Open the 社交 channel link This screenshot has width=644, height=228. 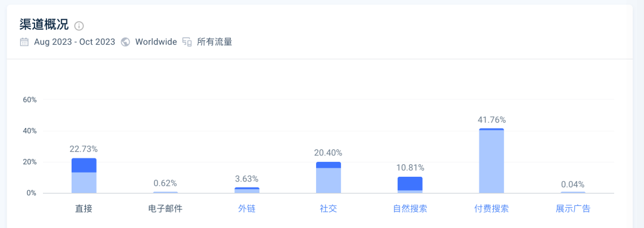click(328, 208)
